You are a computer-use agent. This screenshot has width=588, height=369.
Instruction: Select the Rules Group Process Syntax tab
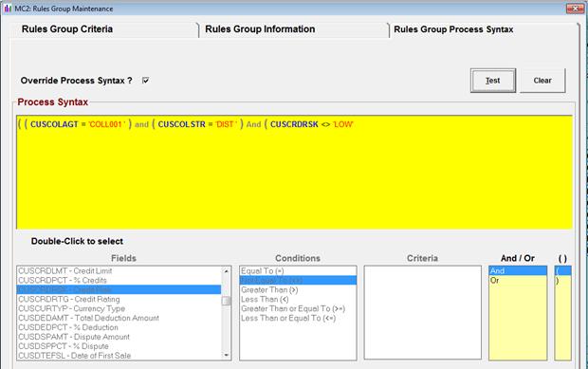(453, 29)
